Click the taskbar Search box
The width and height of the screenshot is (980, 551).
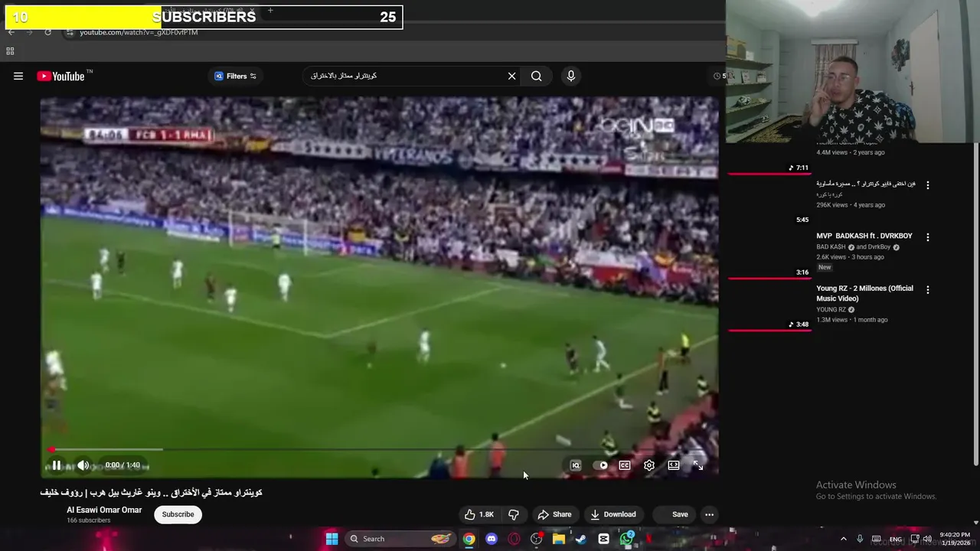[x=399, y=539]
